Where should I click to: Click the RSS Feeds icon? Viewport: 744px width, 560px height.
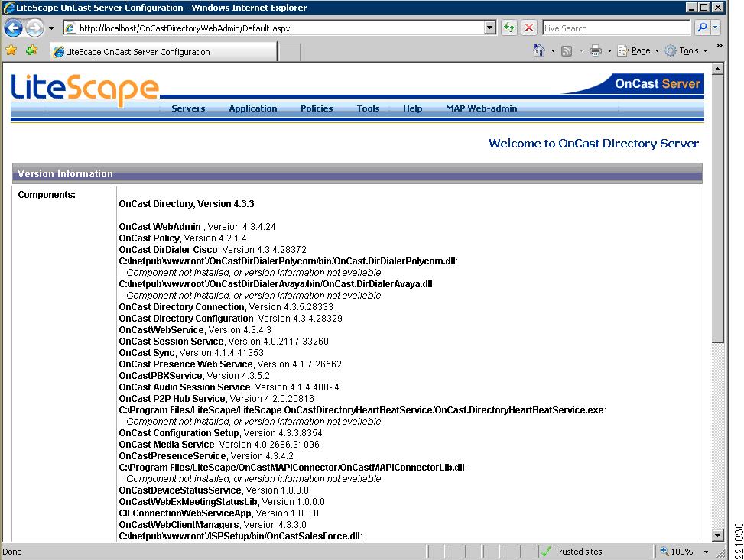(x=567, y=50)
